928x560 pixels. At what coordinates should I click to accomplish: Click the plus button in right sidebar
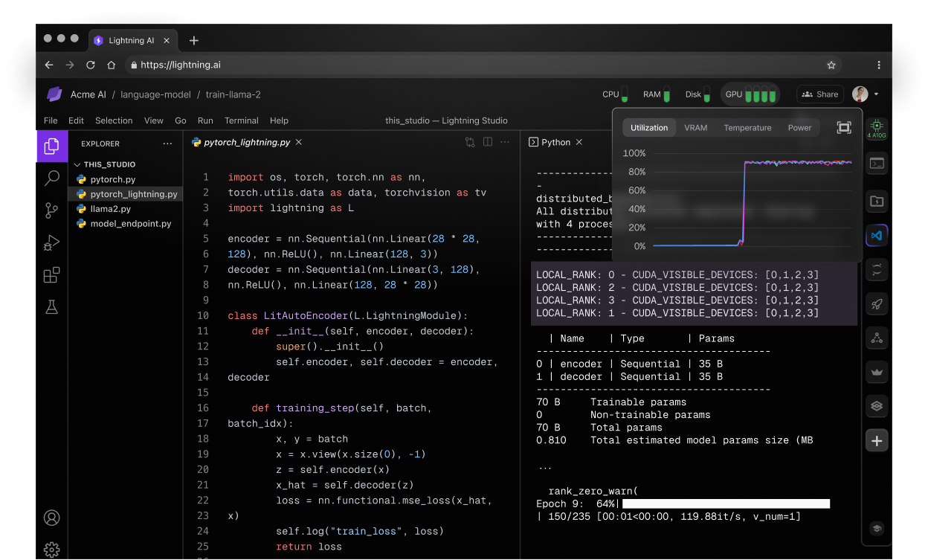(877, 441)
